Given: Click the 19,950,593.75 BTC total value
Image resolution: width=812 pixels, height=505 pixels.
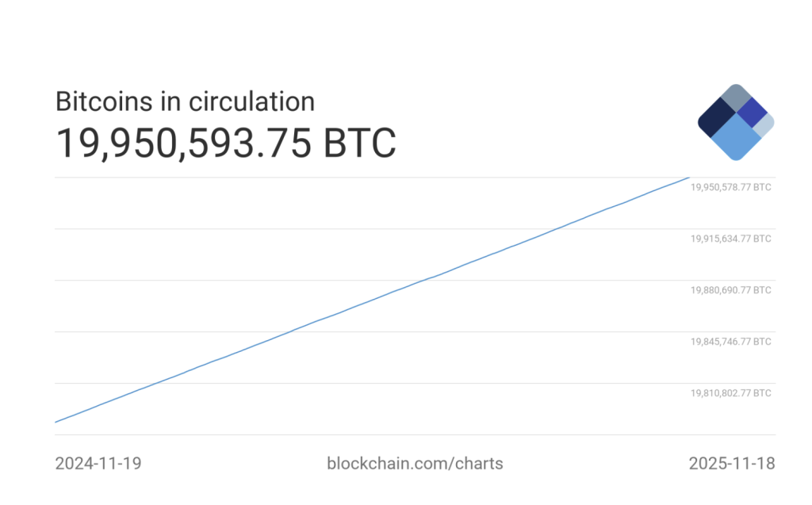Looking at the screenshot, I should point(225,143).
